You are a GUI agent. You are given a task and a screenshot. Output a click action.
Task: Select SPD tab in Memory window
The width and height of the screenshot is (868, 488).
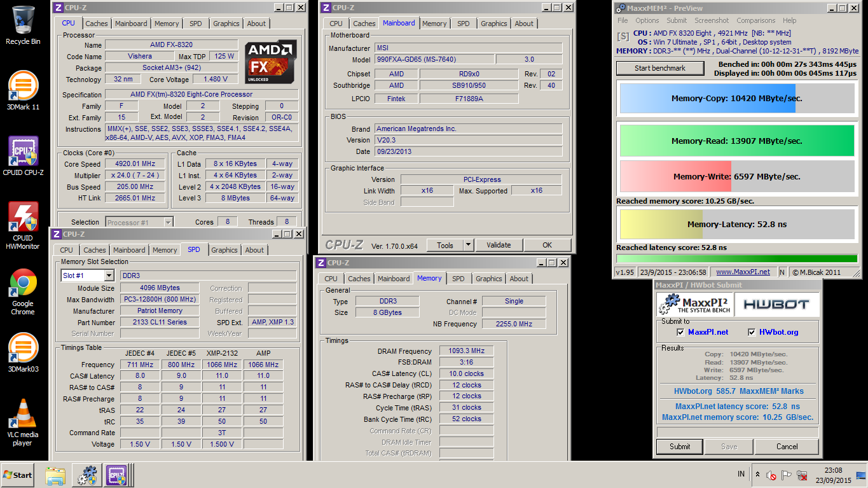458,279
